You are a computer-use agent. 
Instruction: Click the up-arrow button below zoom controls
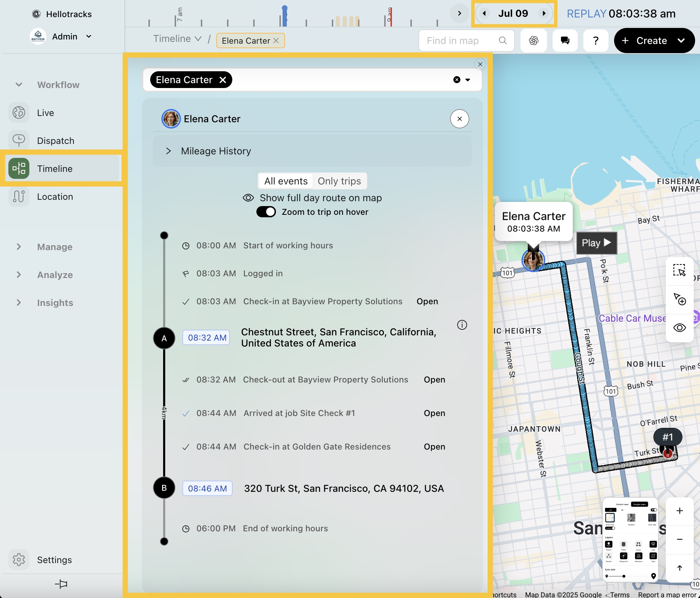point(679,568)
